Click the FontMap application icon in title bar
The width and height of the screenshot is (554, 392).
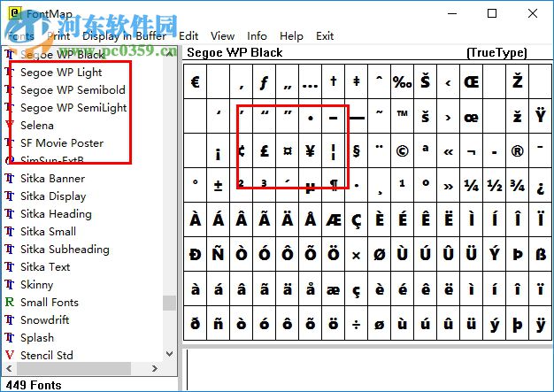15,13
